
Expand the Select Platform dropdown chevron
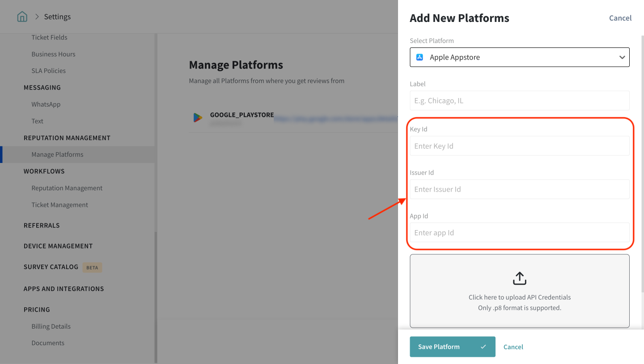click(x=622, y=57)
